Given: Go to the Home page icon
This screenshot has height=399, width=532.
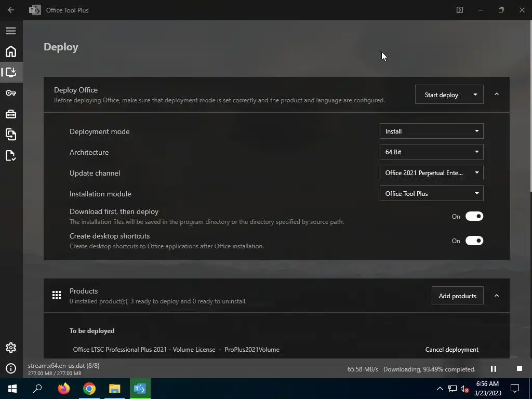Looking at the screenshot, I should [x=11, y=51].
